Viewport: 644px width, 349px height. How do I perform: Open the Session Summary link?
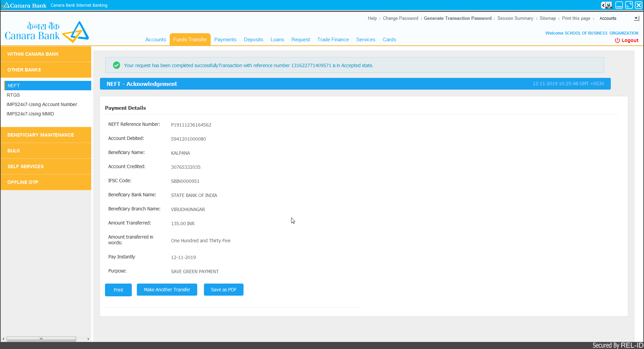(x=515, y=18)
